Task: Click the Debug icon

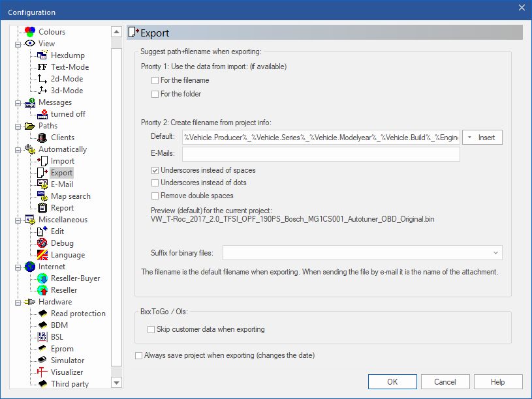Action: point(42,243)
